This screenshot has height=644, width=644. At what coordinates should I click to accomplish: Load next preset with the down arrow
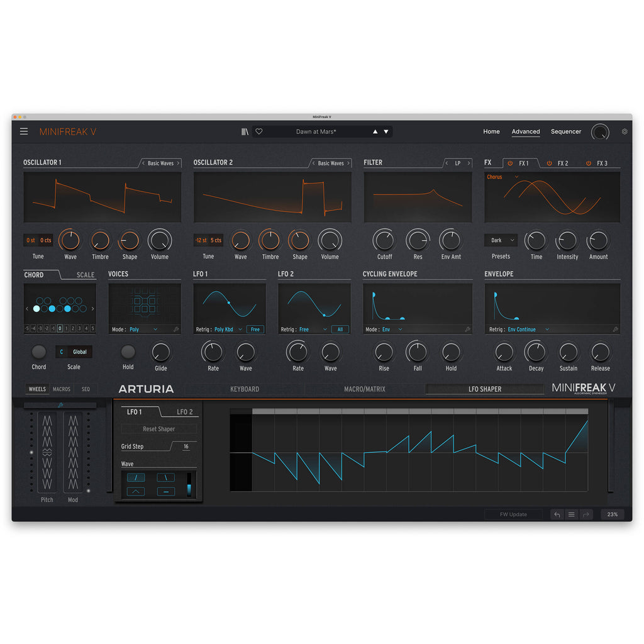tap(386, 131)
